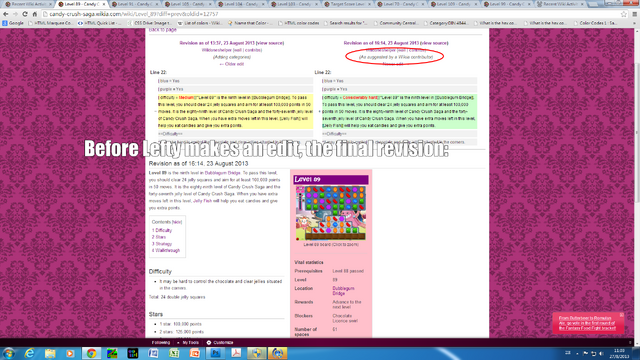Close the Level 89 tab

pyautogui.click(x=104, y=4)
